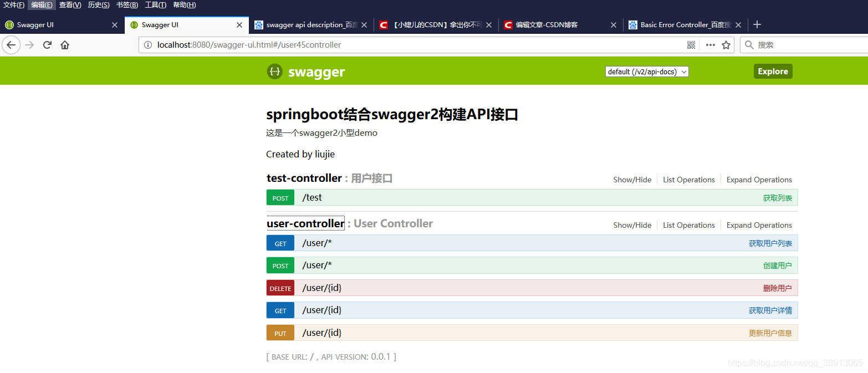
Task: Open the 文件(F) menu
Action: [x=14, y=5]
